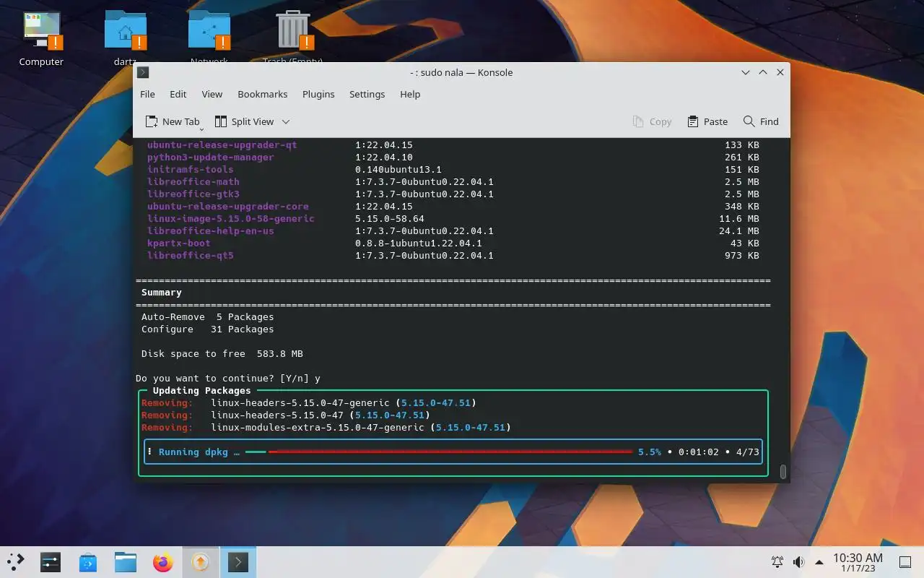Open a New Tab in Konsole
924x578 pixels.
click(173, 121)
